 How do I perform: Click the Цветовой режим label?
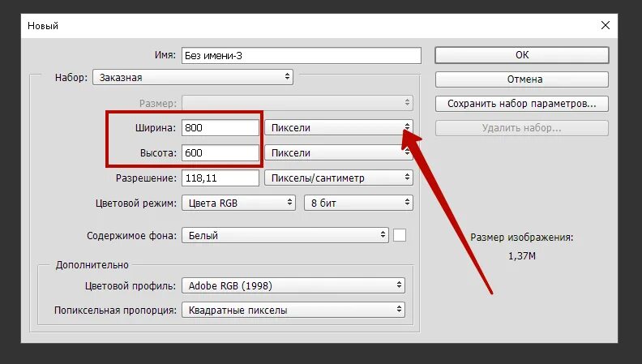click(136, 203)
